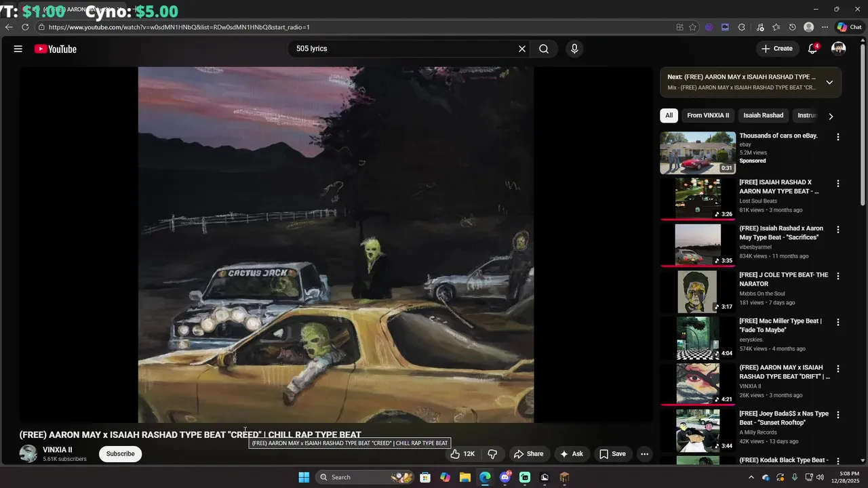Start voice search with the microphone
Viewport: 868px width, 488px height.
(574, 49)
